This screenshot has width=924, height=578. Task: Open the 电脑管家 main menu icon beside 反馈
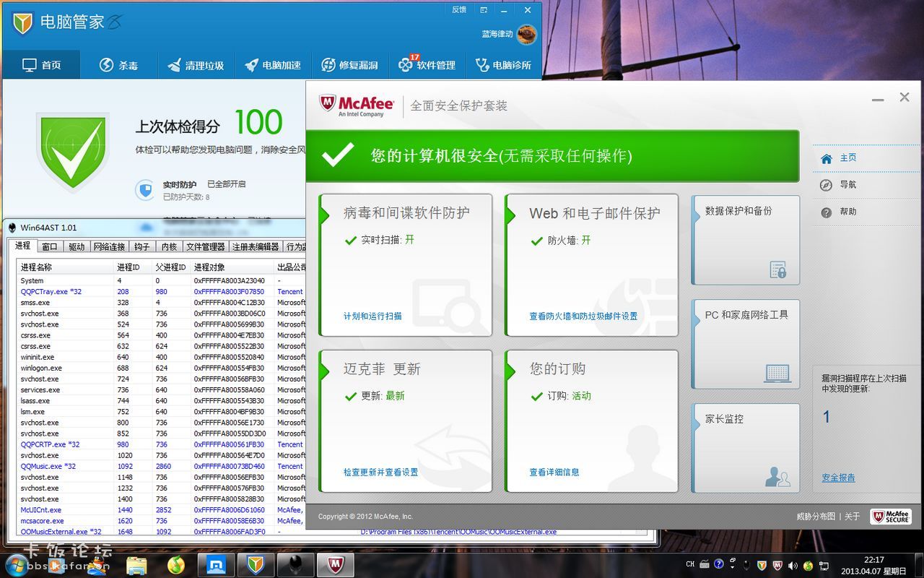[x=484, y=10]
